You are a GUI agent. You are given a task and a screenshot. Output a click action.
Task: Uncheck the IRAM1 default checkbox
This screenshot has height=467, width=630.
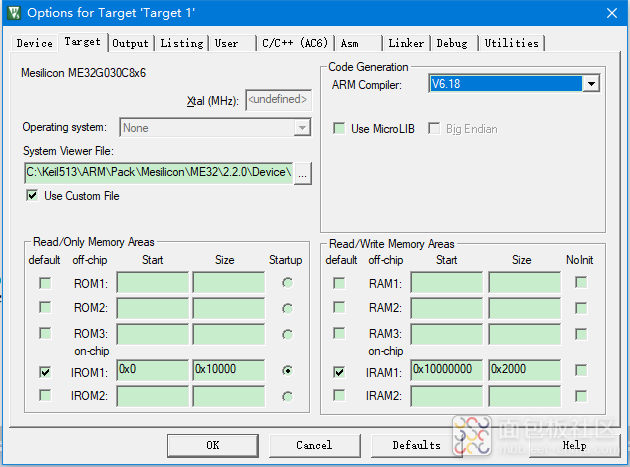339,372
